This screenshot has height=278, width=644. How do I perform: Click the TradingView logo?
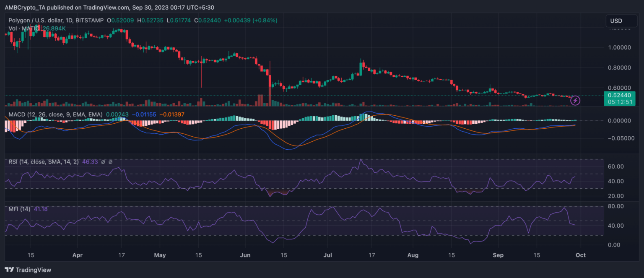[x=28, y=270]
